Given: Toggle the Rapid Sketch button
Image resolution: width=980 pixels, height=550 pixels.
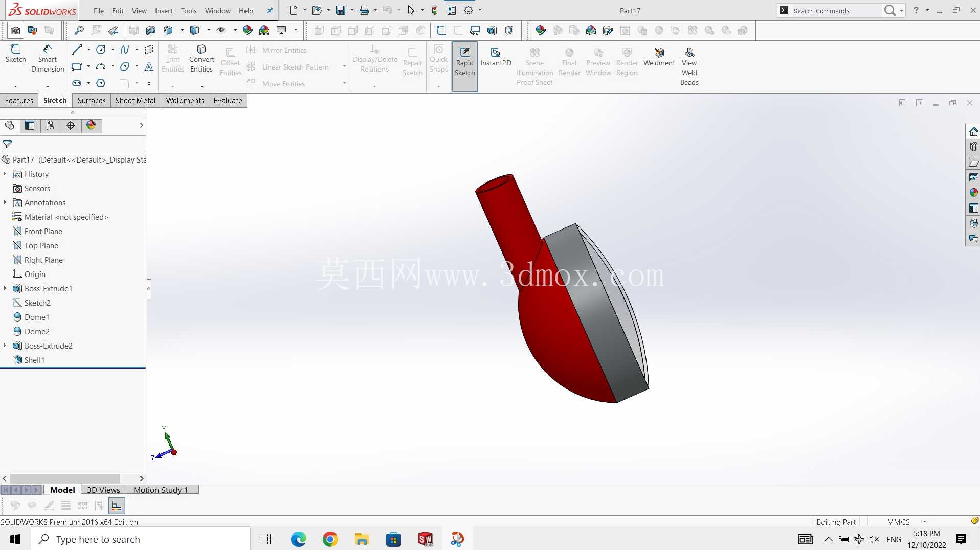Looking at the screenshot, I should [x=464, y=66].
